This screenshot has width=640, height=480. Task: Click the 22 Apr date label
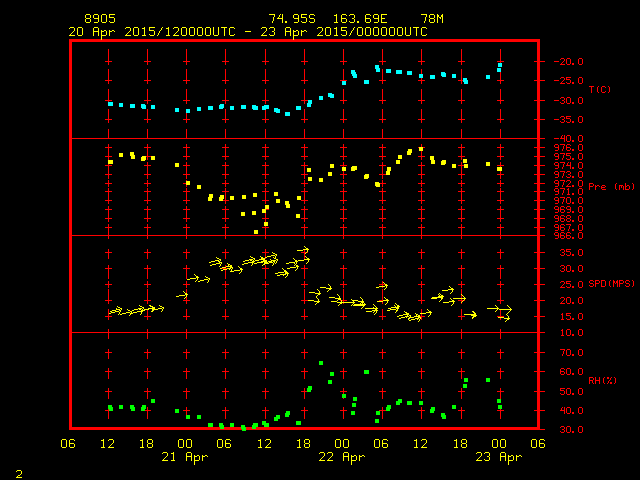point(342,457)
